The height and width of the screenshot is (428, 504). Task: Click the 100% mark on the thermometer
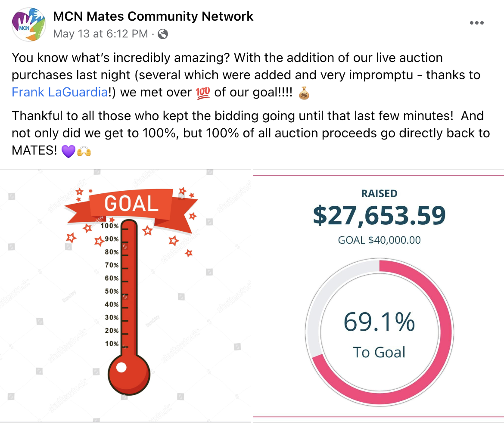110,226
